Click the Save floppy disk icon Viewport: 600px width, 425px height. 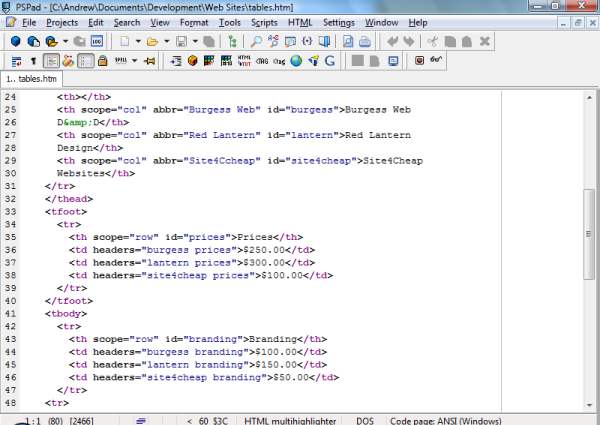pos(181,41)
